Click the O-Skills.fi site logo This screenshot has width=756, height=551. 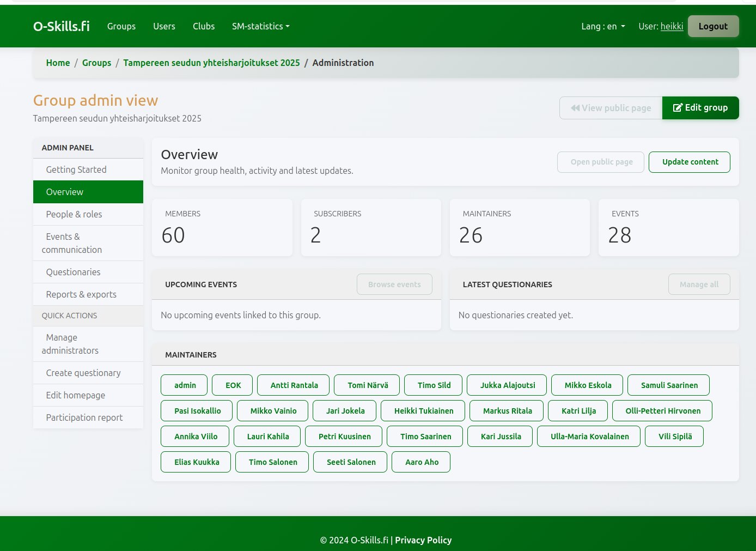(x=62, y=26)
